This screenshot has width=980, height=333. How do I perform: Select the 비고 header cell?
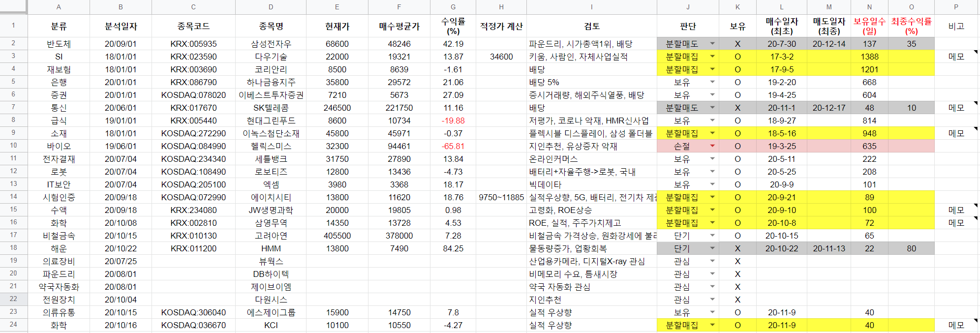956,26
